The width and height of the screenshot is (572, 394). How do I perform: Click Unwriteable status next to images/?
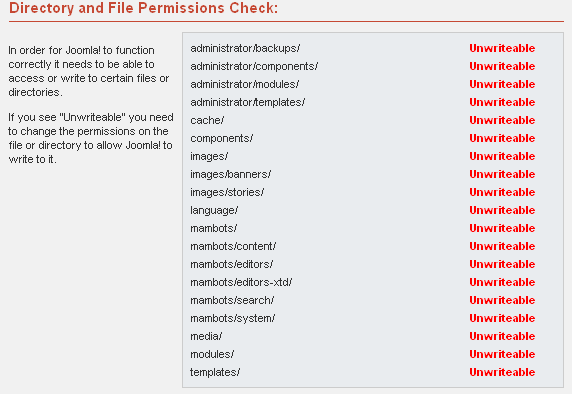pyautogui.click(x=502, y=156)
